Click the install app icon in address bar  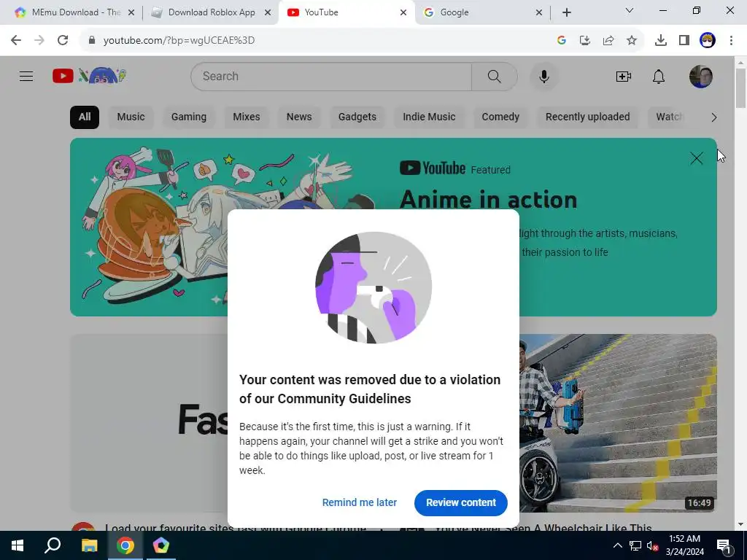(x=584, y=40)
